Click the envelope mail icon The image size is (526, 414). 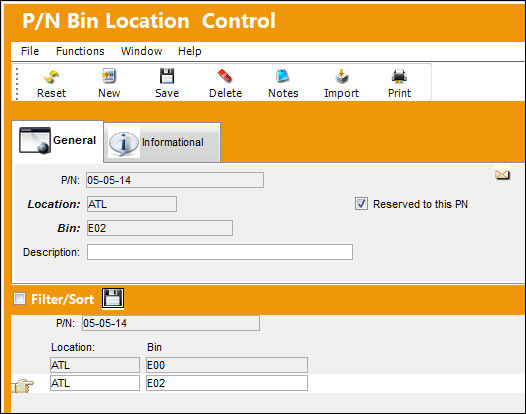coord(502,174)
